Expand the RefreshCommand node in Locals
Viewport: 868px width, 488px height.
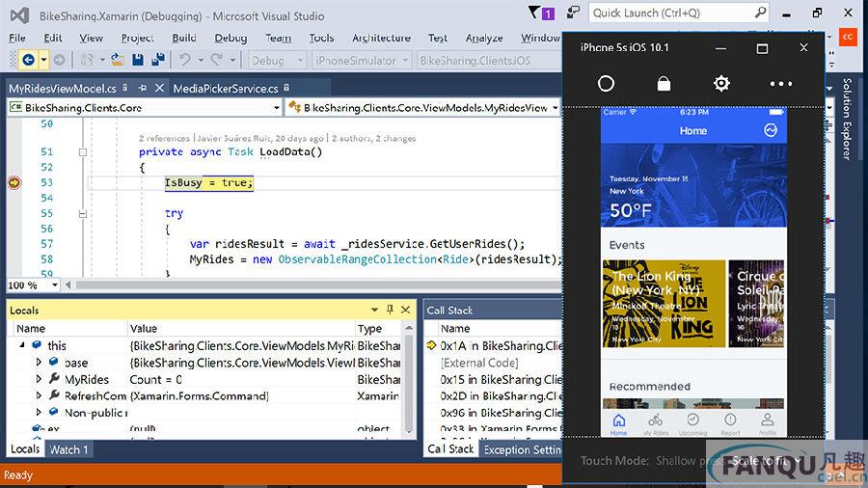(x=39, y=395)
